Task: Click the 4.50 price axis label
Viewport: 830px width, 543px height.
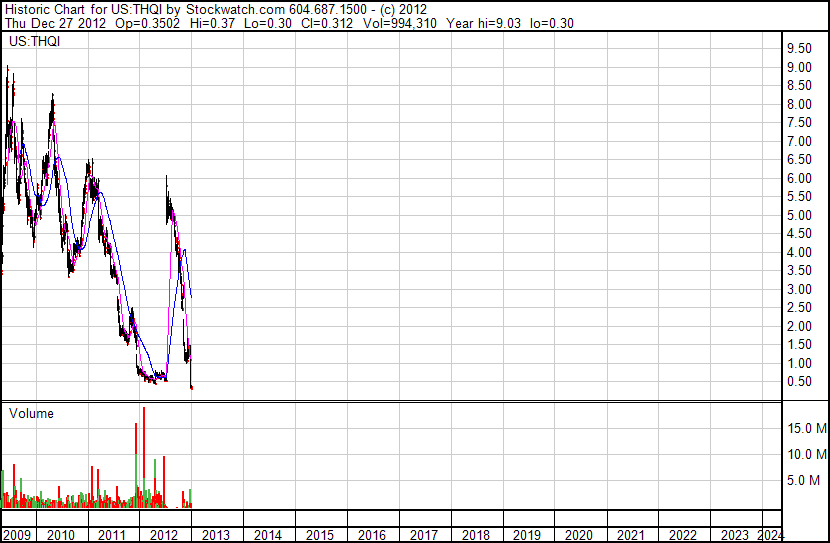Action: (x=799, y=233)
